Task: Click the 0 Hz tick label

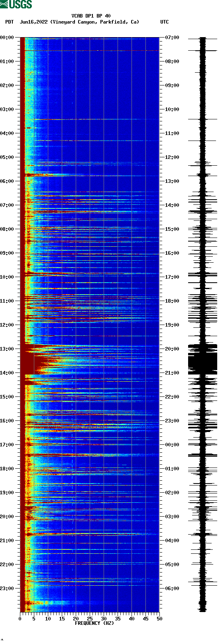Action: tap(20, 619)
